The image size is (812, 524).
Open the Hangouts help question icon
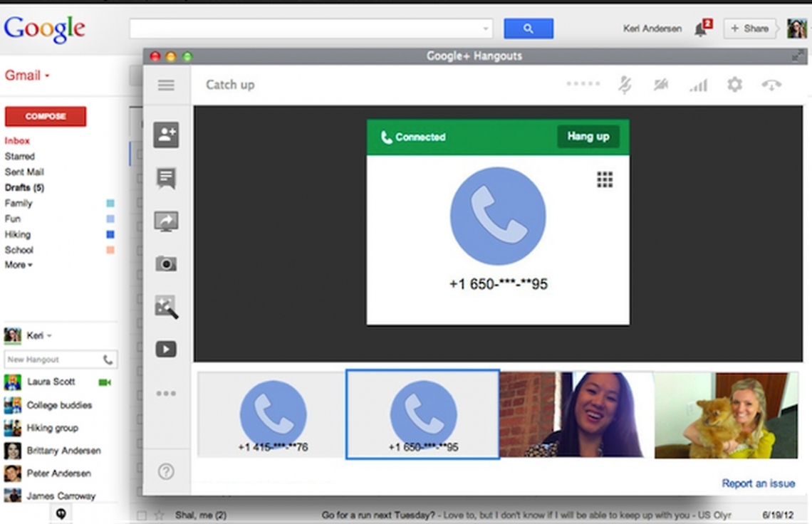[166, 471]
